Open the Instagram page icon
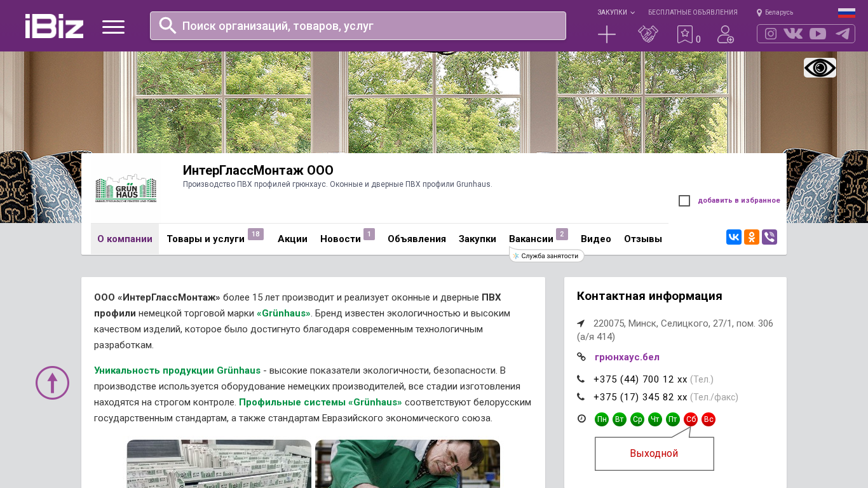This screenshot has height=488, width=868. (x=771, y=34)
